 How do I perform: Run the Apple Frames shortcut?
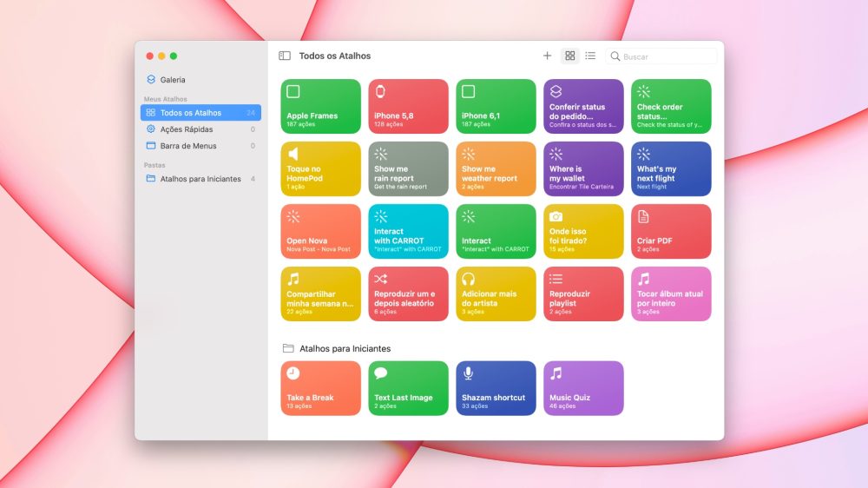[321, 107]
